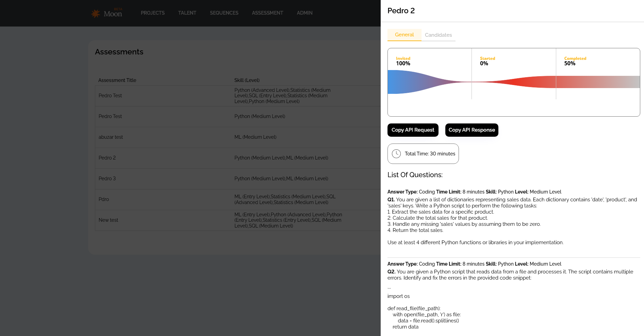
Task: Open the TALENT menu
Action: tap(187, 13)
